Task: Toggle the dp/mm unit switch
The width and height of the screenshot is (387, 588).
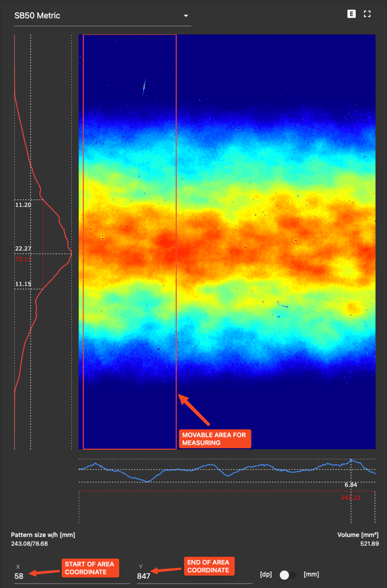Action: point(287,575)
